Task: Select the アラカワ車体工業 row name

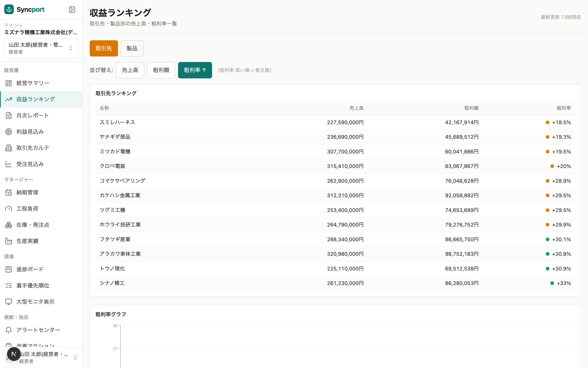Action: (120, 254)
